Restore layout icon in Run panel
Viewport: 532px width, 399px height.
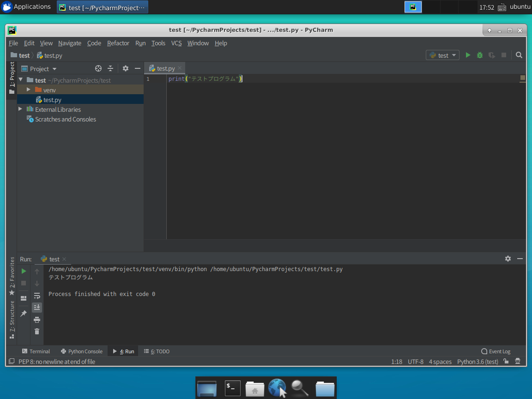tap(24, 298)
